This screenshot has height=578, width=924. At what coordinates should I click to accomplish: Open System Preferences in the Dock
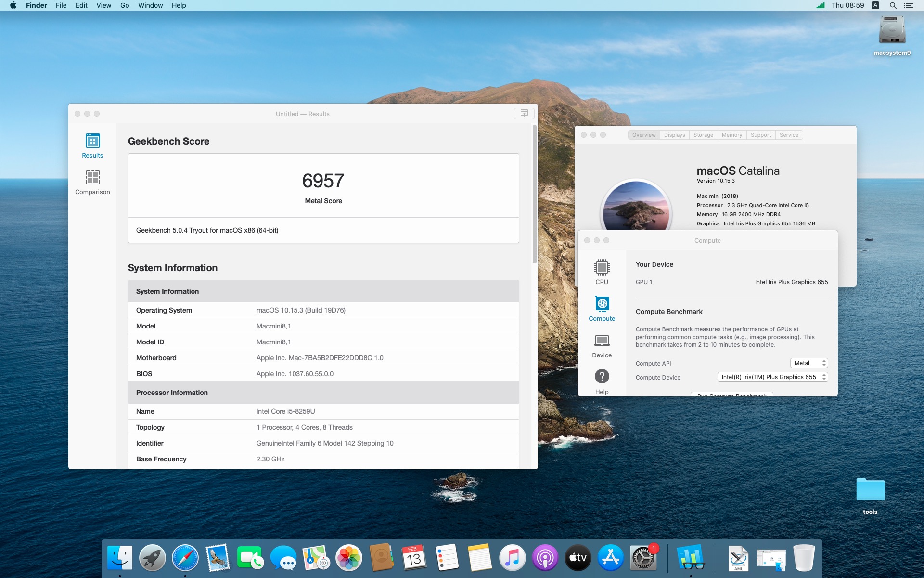(x=643, y=558)
